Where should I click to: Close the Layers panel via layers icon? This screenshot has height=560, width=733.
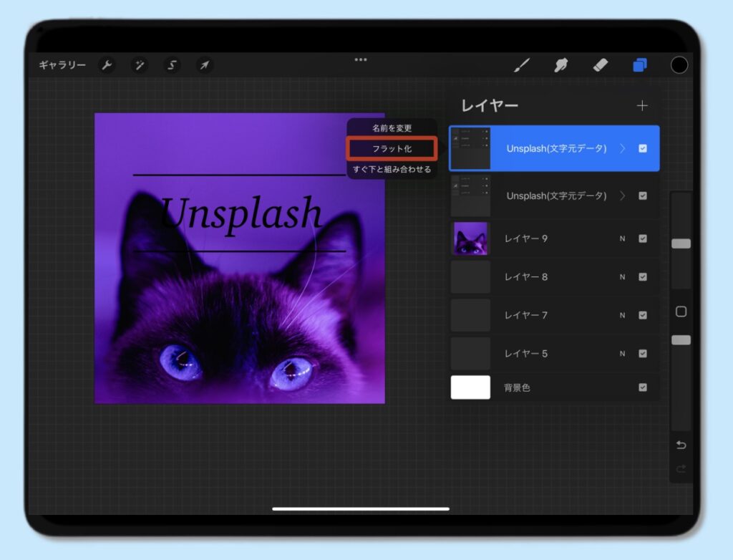point(639,65)
